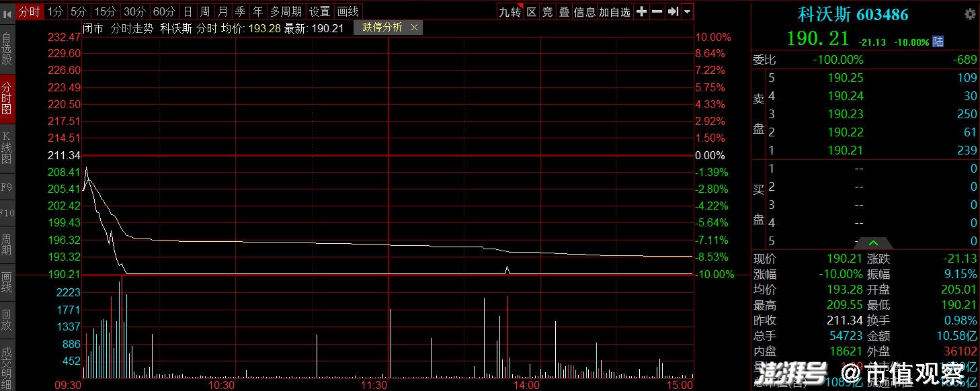Open K线图 from the left sidebar
Image resolution: width=980 pixels, height=391 pixels.
click(x=7, y=148)
